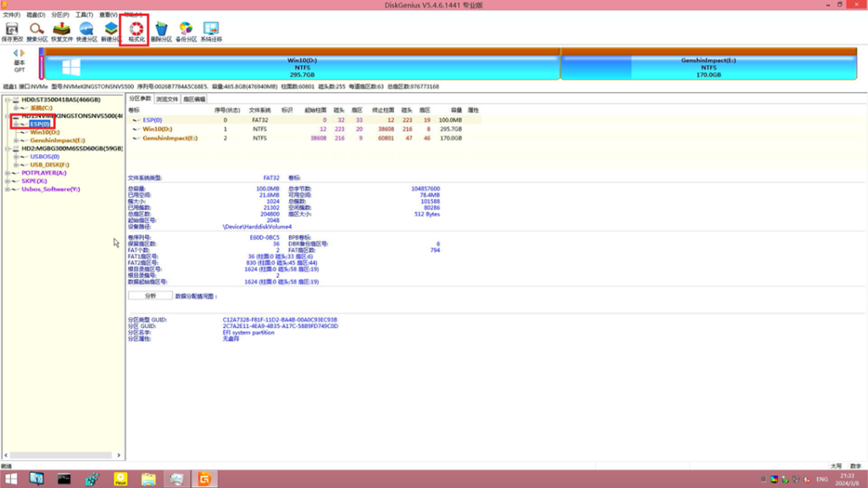The width and height of the screenshot is (868, 488).
Task: Collapse the HD0:ST3500418AS disk node
Action: (7, 99)
